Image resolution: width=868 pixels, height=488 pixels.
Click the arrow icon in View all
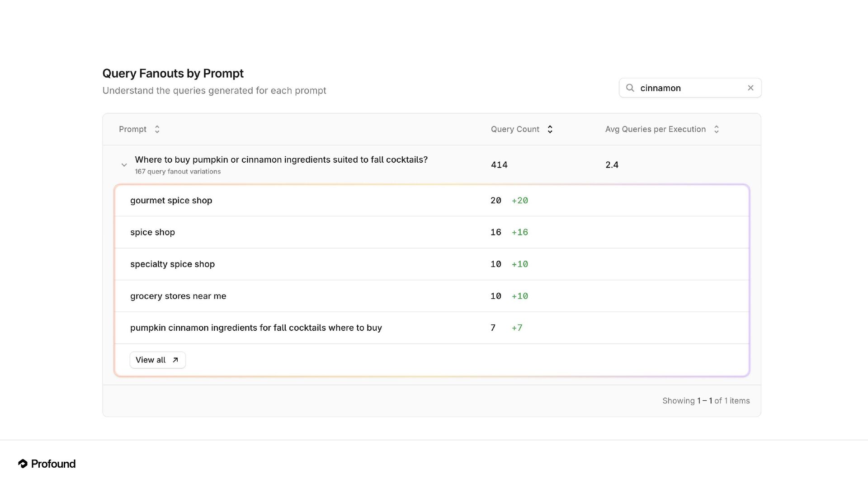[x=175, y=360]
